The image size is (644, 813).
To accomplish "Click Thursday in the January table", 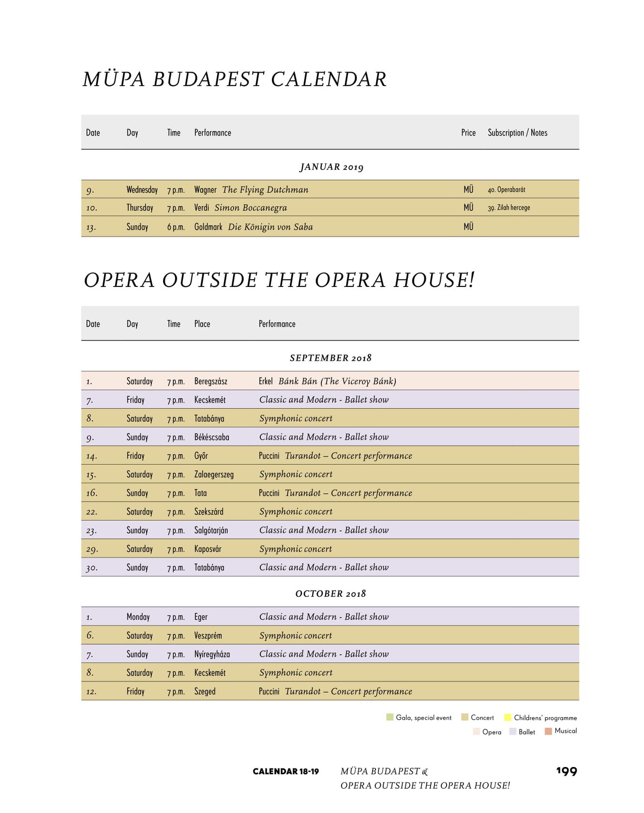I will tap(140, 208).
